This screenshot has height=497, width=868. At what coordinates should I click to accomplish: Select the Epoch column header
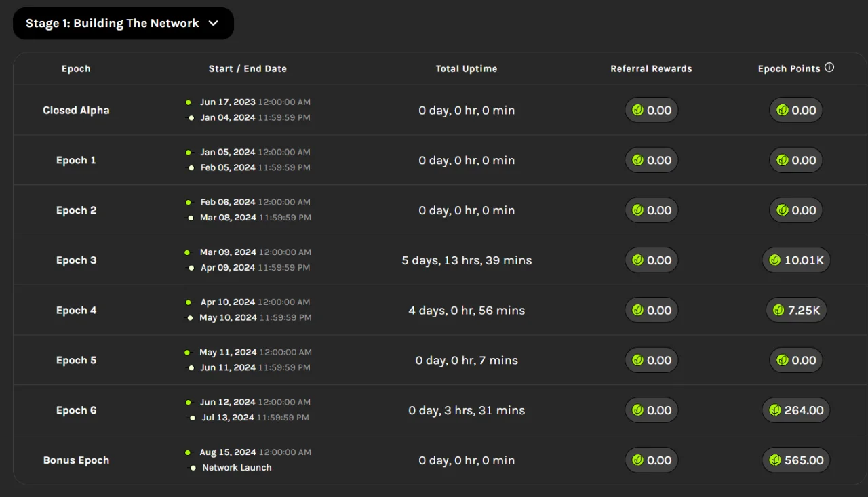76,68
